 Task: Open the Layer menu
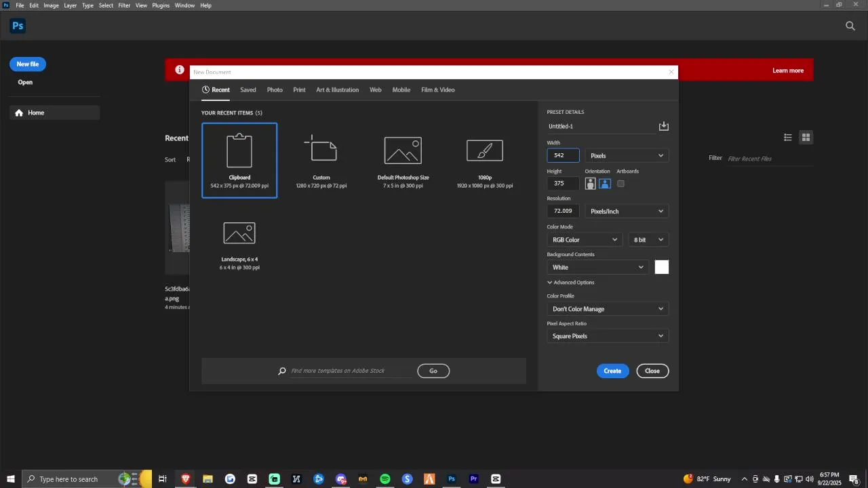[71, 5]
